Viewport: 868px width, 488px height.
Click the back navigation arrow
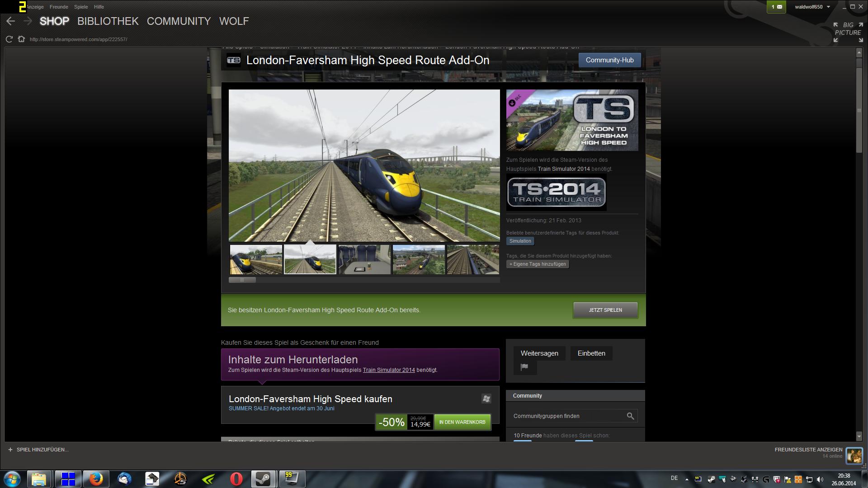(x=11, y=21)
